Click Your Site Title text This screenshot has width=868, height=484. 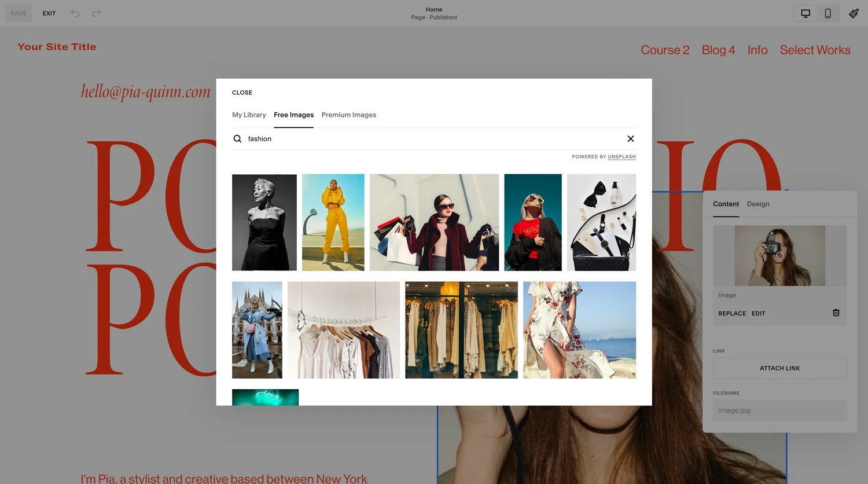(x=57, y=47)
